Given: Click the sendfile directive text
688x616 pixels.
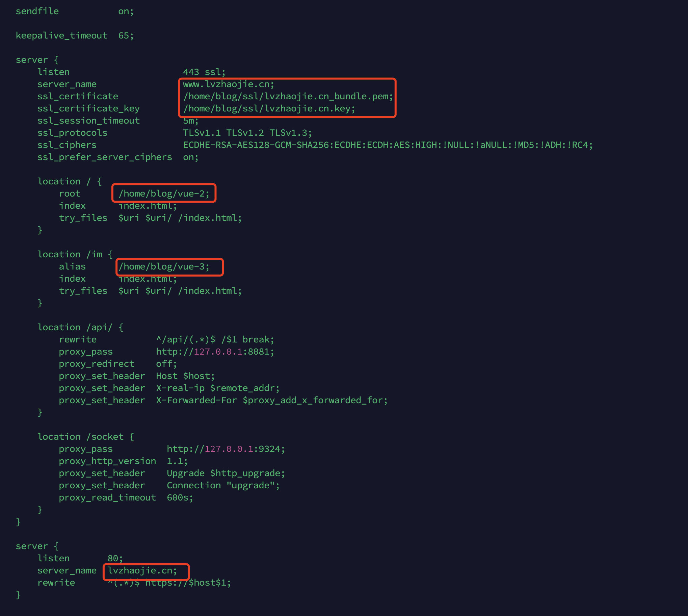Looking at the screenshot, I should [x=37, y=11].
